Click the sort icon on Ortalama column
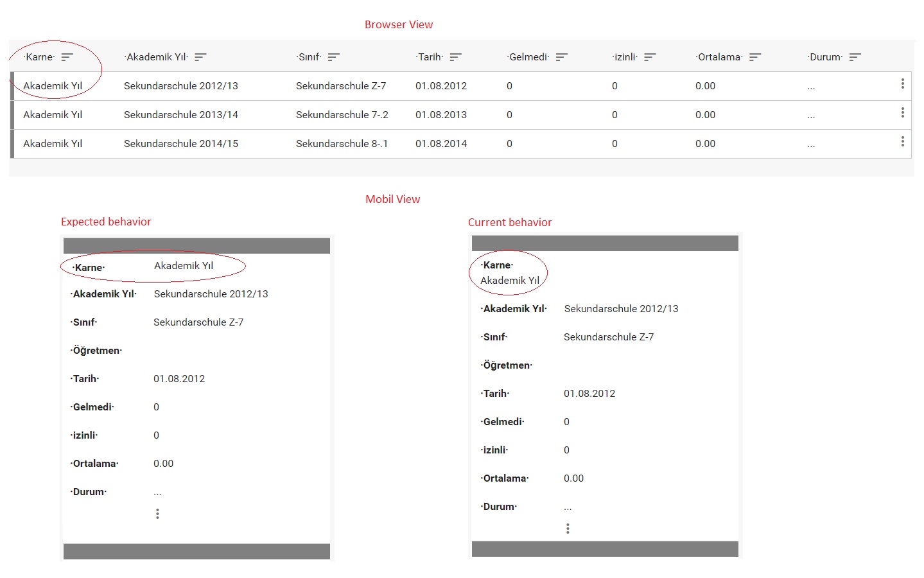924x578 pixels. 755,57
